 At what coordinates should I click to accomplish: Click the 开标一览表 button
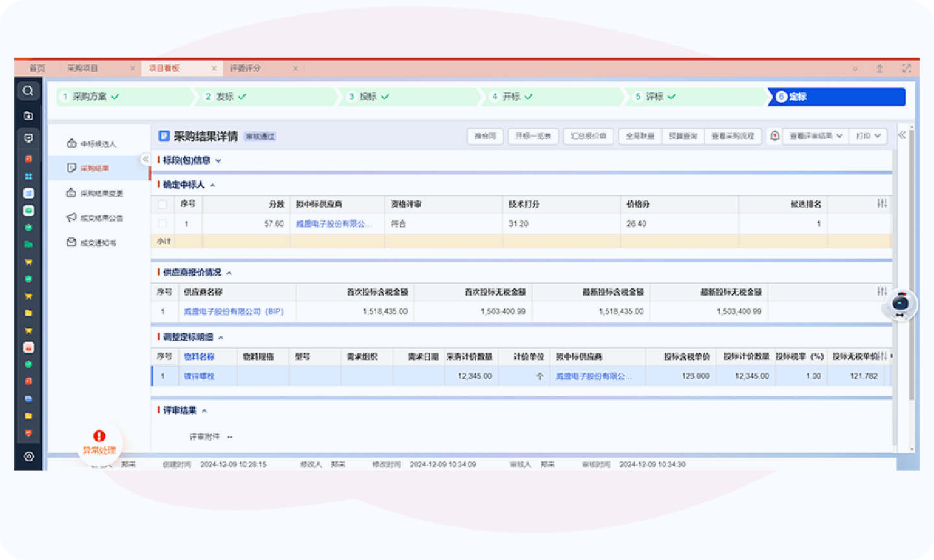(533, 136)
